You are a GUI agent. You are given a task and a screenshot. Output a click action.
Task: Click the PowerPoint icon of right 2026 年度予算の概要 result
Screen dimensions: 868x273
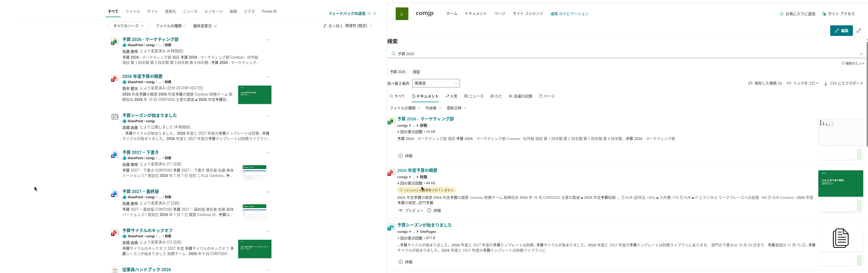tap(391, 172)
